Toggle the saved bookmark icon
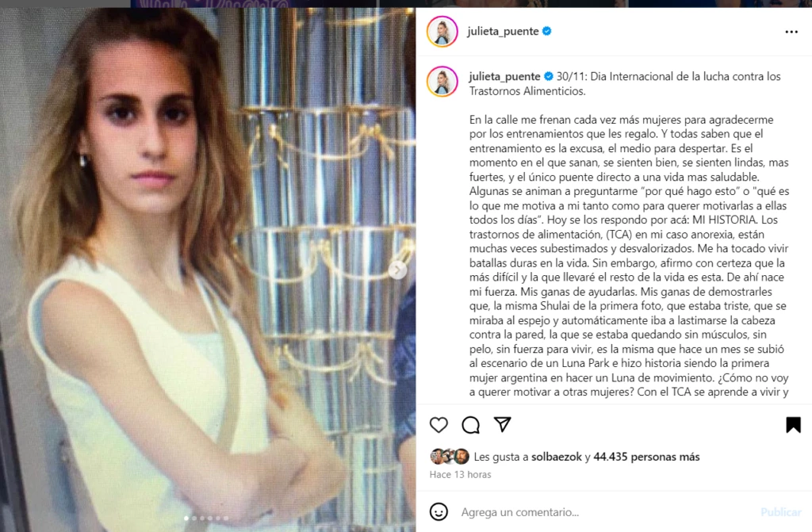 pyautogui.click(x=793, y=425)
